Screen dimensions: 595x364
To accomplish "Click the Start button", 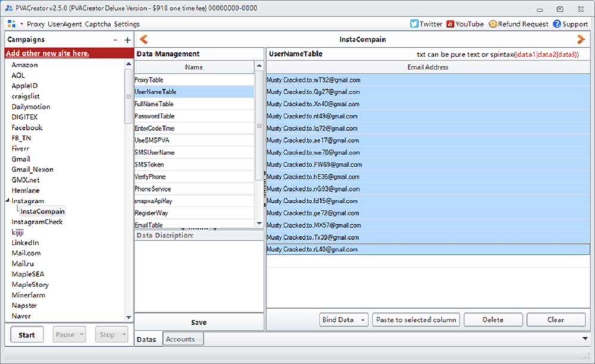I will point(27,335).
